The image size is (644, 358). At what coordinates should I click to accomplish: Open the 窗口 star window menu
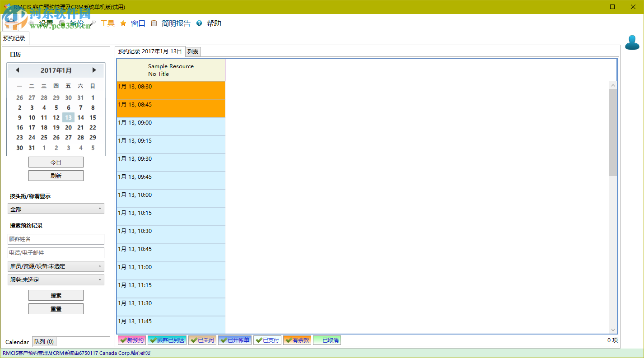133,23
